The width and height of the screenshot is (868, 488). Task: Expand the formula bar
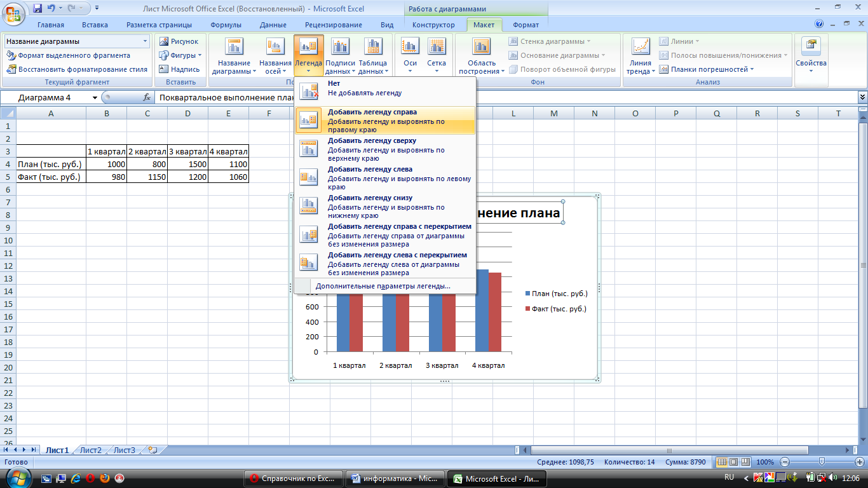(x=862, y=98)
